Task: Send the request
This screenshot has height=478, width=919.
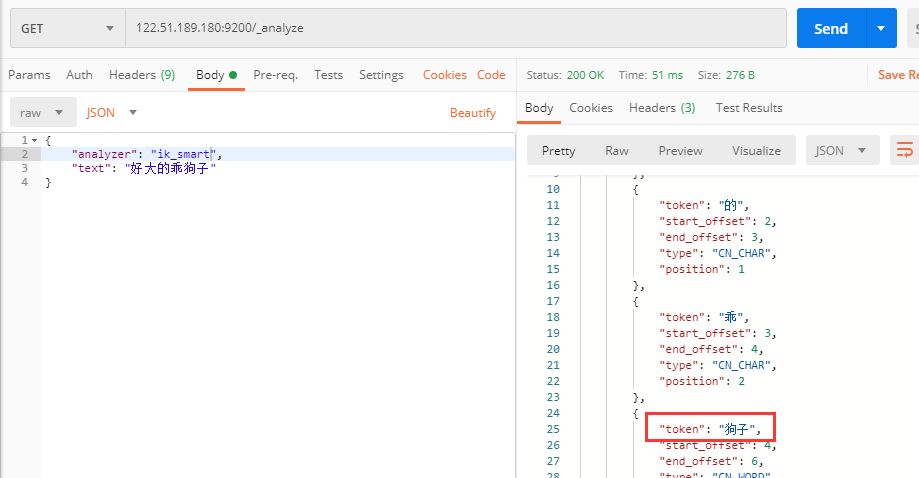Action: pos(830,28)
